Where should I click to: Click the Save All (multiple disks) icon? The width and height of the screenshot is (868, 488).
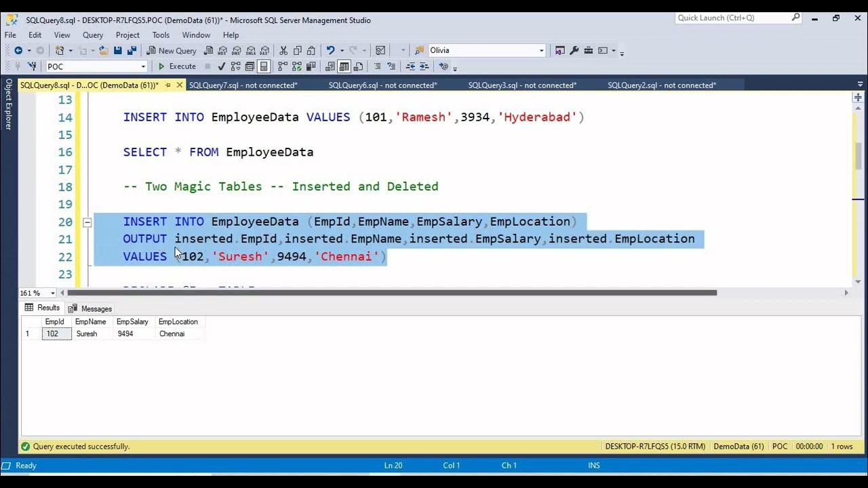(x=132, y=50)
